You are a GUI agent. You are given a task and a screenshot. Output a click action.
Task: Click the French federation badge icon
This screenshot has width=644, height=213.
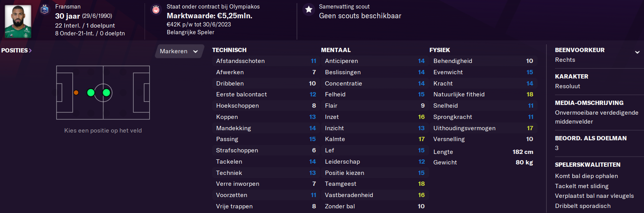tap(45, 9)
